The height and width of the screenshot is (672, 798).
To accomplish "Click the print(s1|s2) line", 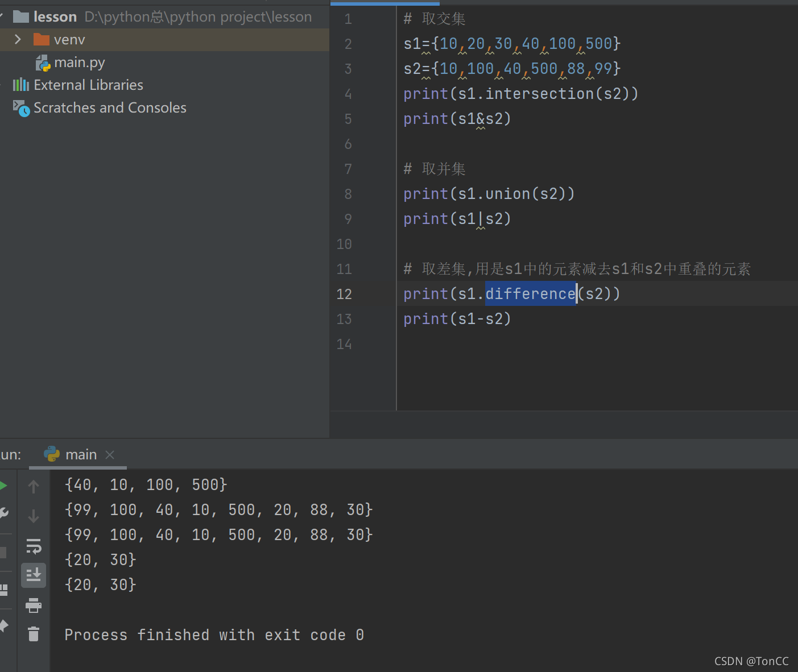I will click(457, 219).
